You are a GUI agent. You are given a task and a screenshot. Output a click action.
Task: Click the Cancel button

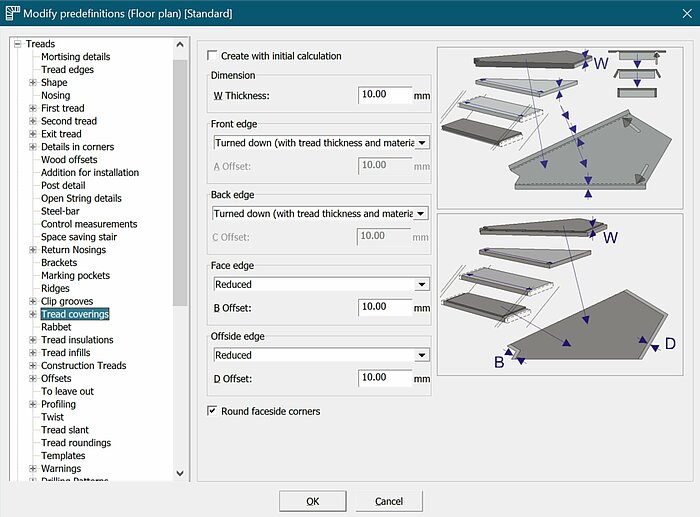pos(388,501)
